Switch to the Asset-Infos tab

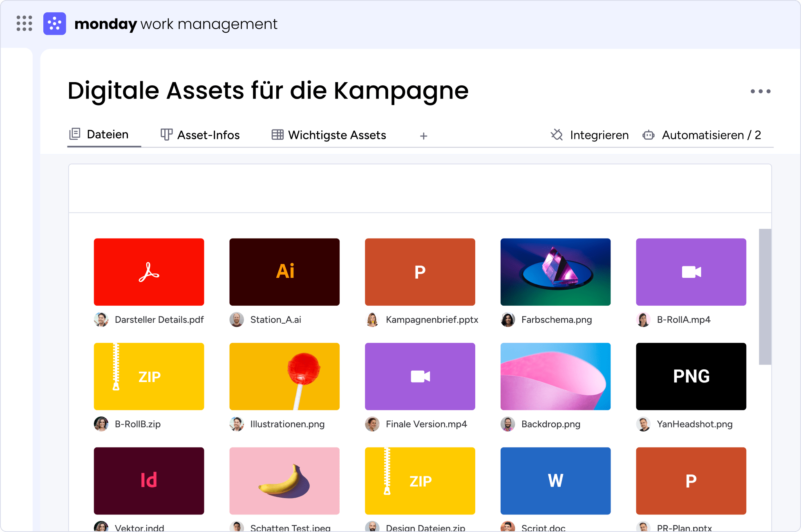pos(200,135)
